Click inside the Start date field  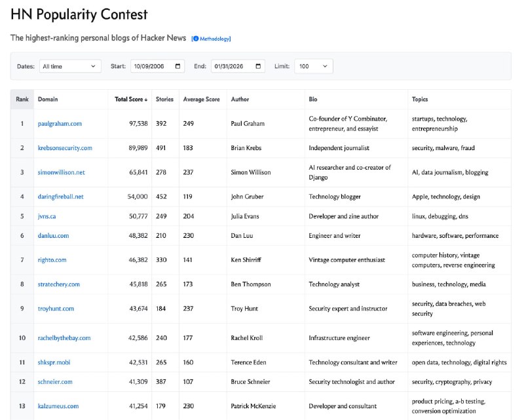coord(149,66)
